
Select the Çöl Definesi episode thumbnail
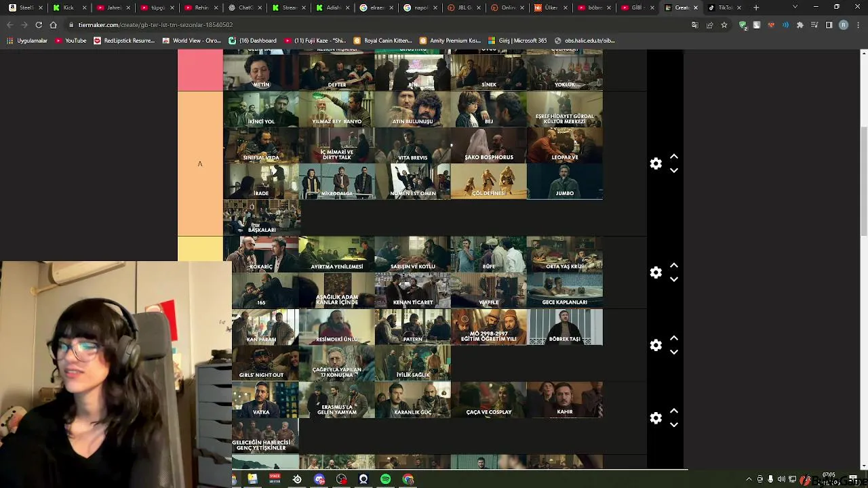(x=489, y=182)
